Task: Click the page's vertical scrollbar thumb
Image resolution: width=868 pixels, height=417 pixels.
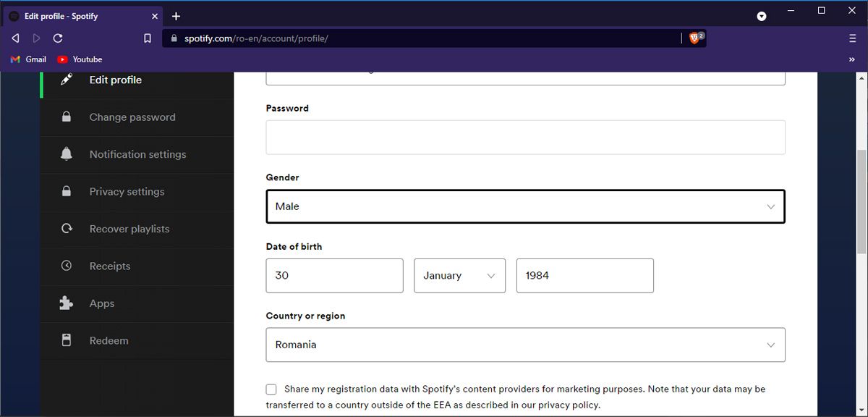Action: point(861,201)
